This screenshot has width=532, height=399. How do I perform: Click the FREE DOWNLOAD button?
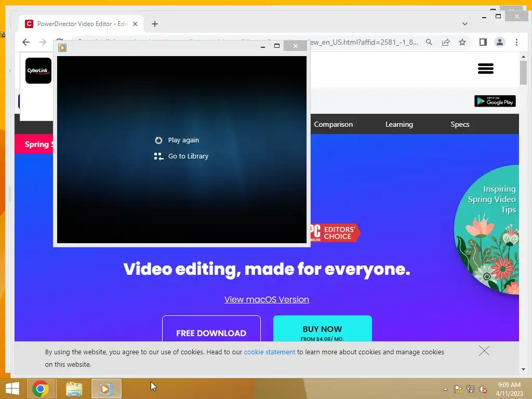point(211,329)
